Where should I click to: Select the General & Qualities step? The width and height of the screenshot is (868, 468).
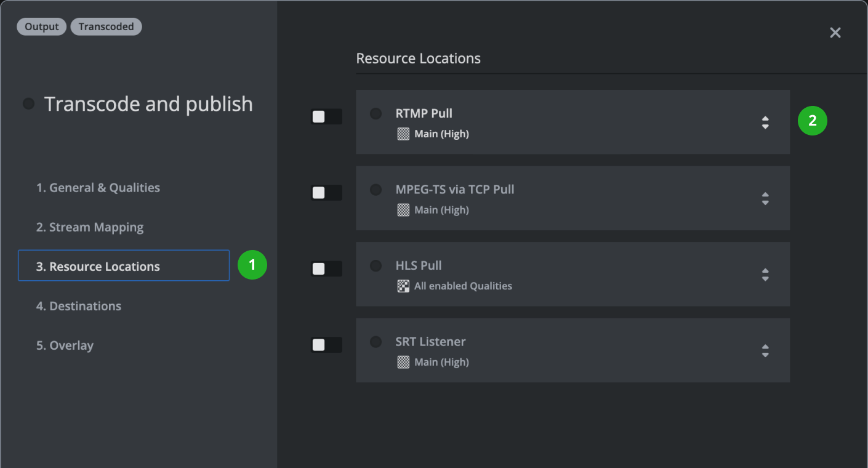(98, 187)
